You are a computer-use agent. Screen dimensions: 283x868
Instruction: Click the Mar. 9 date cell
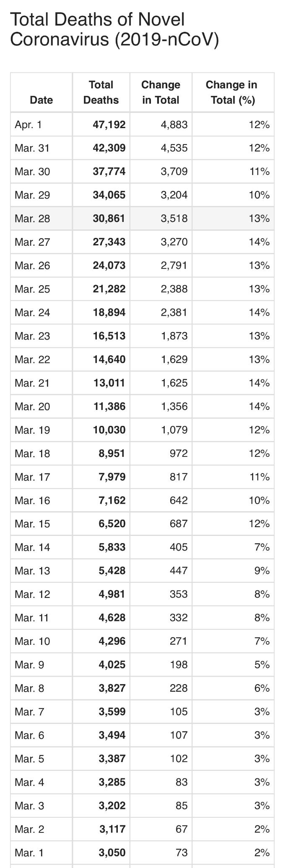tap(29, 665)
